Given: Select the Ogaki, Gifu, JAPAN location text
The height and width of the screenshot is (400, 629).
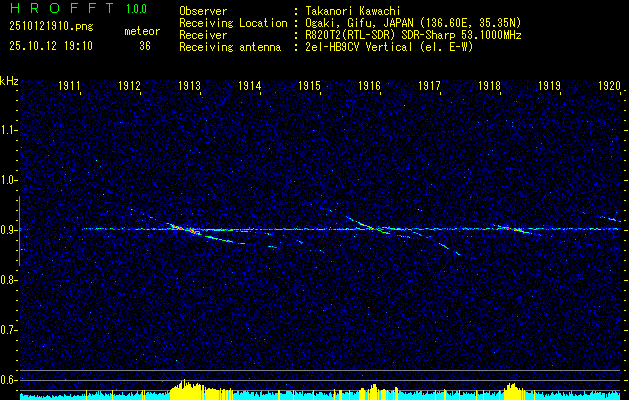Looking at the screenshot, I should point(413,23).
